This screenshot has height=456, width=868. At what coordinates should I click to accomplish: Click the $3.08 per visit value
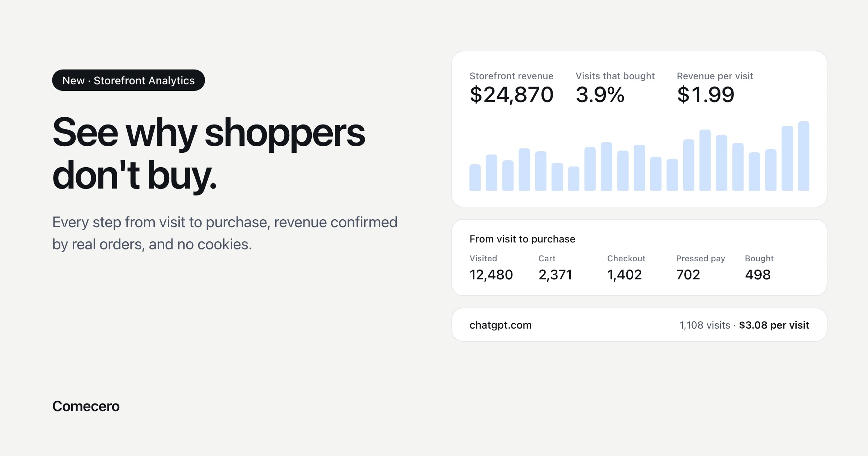(x=774, y=325)
